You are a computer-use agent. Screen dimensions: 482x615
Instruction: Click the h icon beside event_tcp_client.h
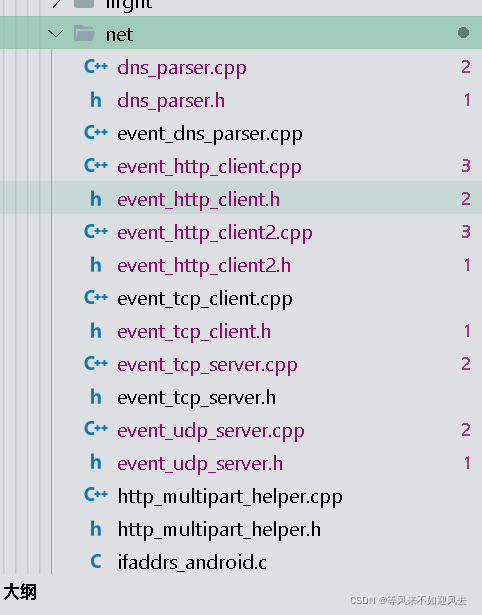click(x=96, y=330)
